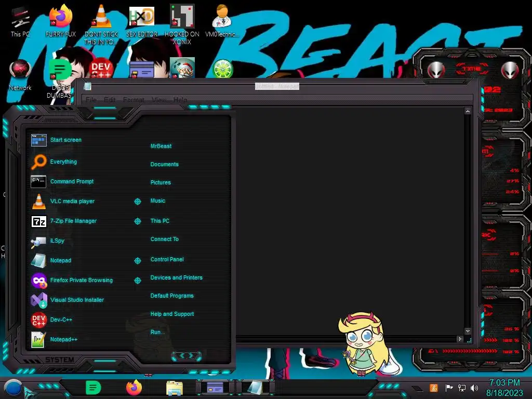The width and height of the screenshot is (532, 399).
Task: Select the lime slice desktop icon
Action: [x=222, y=69]
